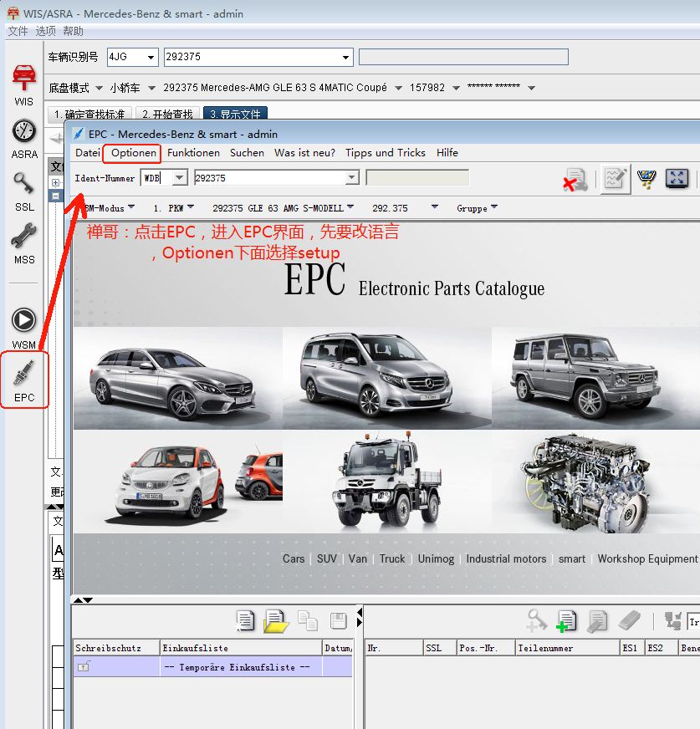Expand the Gruppe dropdown
This screenshot has width=700, height=729.
494,207
